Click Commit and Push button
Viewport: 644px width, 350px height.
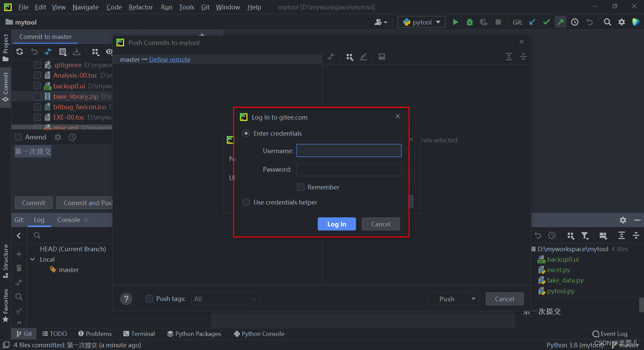(x=85, y=203)
